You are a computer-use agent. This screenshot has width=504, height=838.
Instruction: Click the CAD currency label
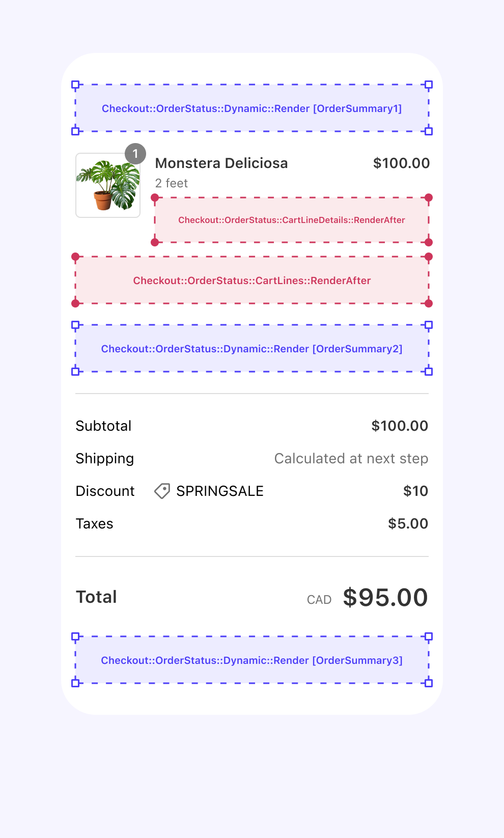[x=319, y=600]
